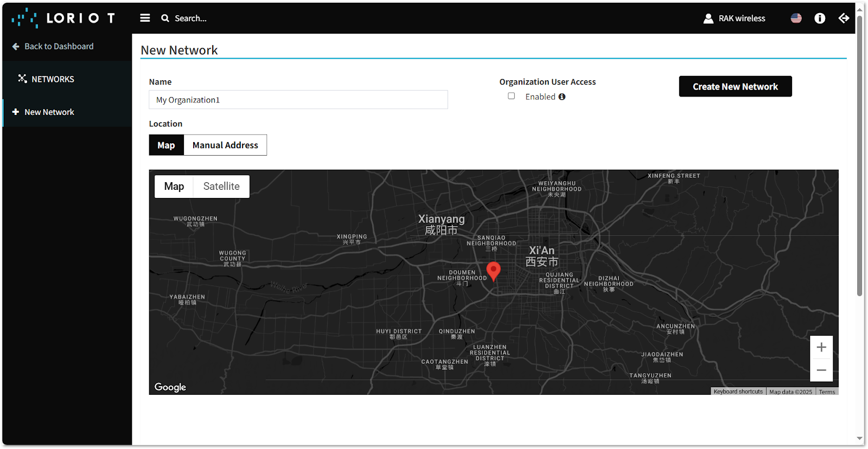
Task: Zoom out the map with minus
Action: coord(821,370)
